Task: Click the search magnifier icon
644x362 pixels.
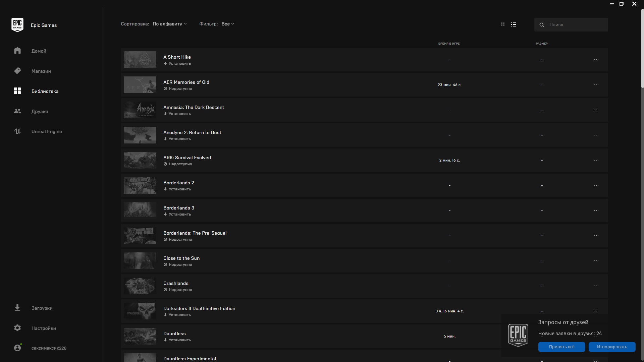Action: [542, 24]
